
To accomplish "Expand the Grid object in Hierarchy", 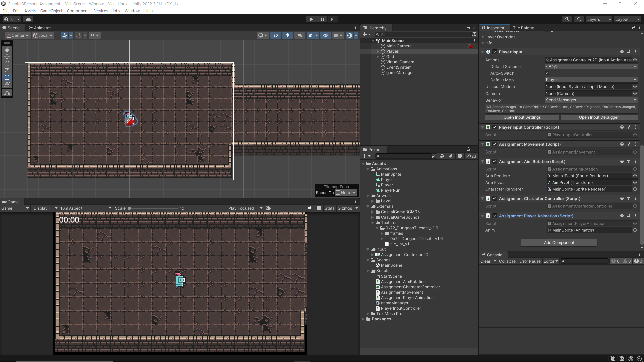I will 378,57.
